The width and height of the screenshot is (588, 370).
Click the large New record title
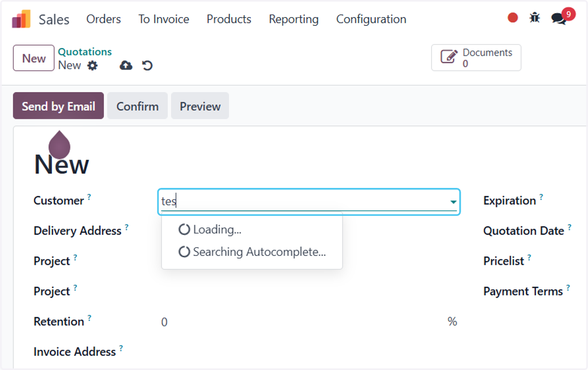(62, 164)
